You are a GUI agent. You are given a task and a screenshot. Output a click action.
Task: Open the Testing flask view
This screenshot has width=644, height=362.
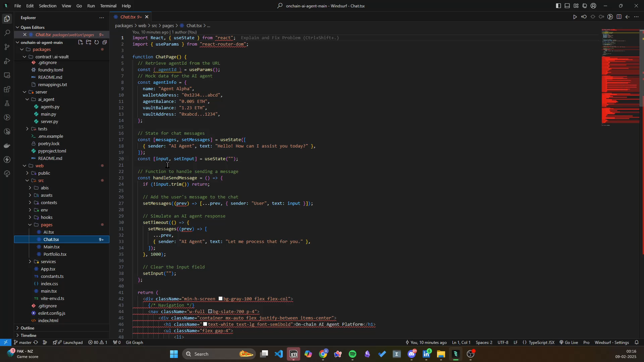point(7,103)
